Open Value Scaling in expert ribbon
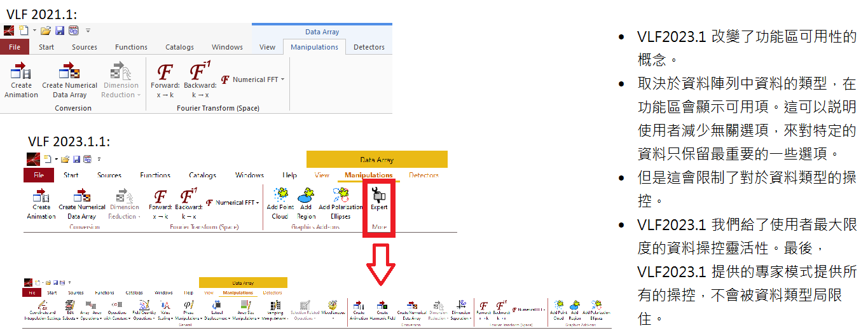Screen dimensions: 868x335 coord(165,311)
